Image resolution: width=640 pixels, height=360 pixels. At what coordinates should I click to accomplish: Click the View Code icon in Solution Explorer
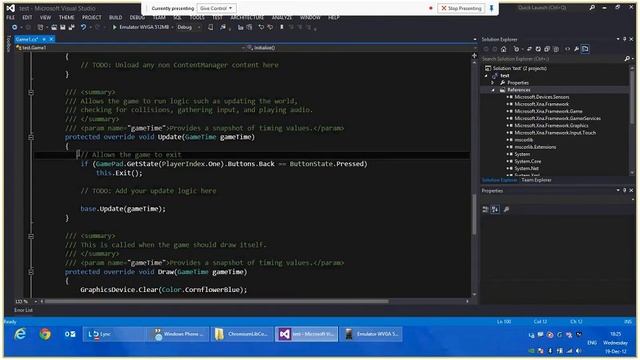coord(567,49)
